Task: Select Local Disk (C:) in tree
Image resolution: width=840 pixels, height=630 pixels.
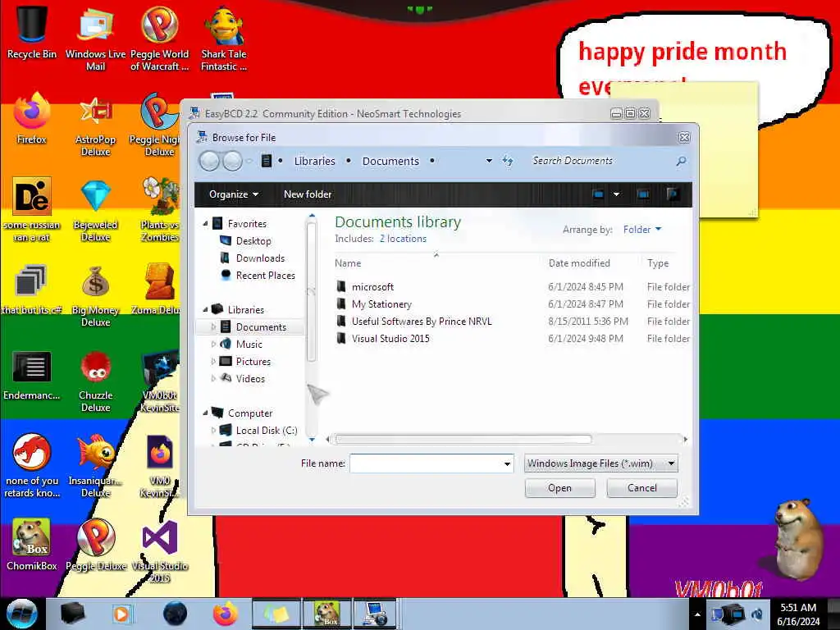Action: (x=267, y=430)
